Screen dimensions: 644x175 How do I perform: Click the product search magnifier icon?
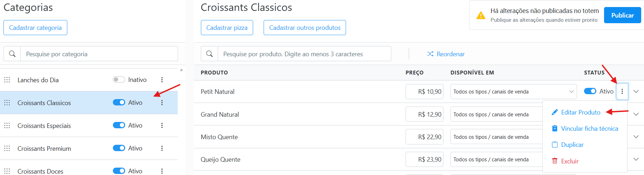tap(210, 54)
